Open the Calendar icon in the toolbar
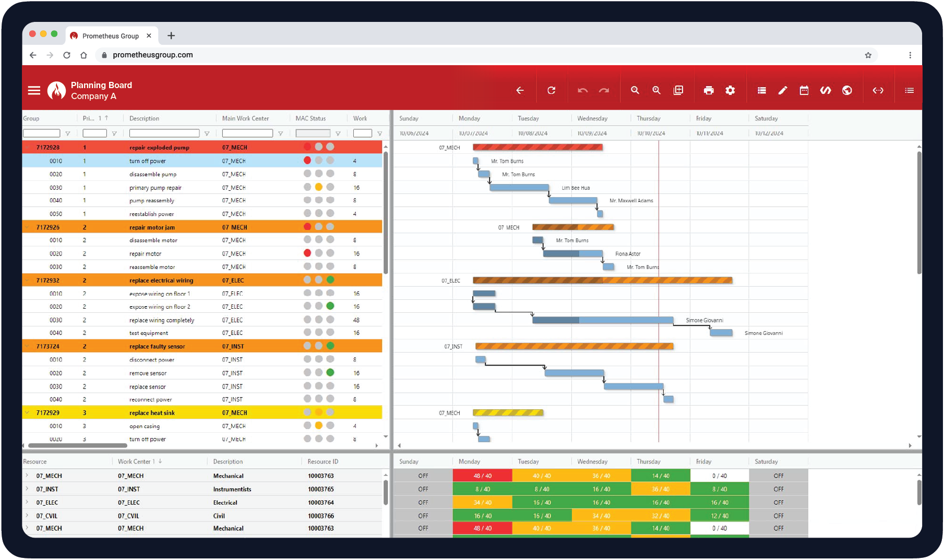Image resolution: width=944 pixels, height=560 pixels. tap(804, 90)
